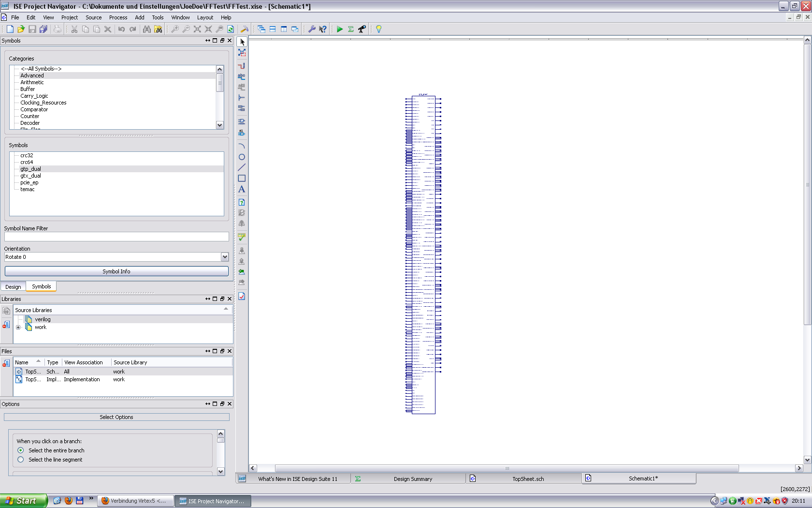Open the Tools menu

158,17
